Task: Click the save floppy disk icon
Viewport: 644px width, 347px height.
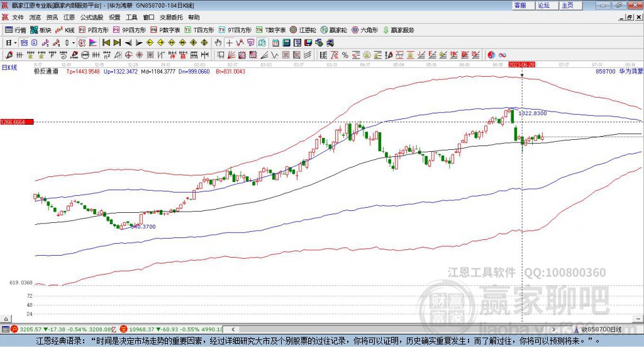Action: [x=308, y=43]
